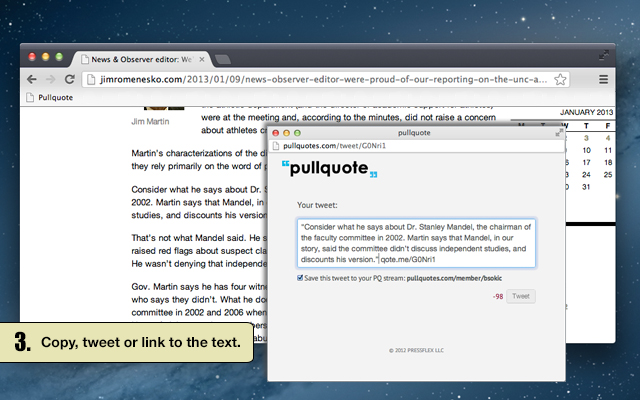Click the fullscreen icon of the pullquote window
The image size is (640, 400).
click(559, 133)
